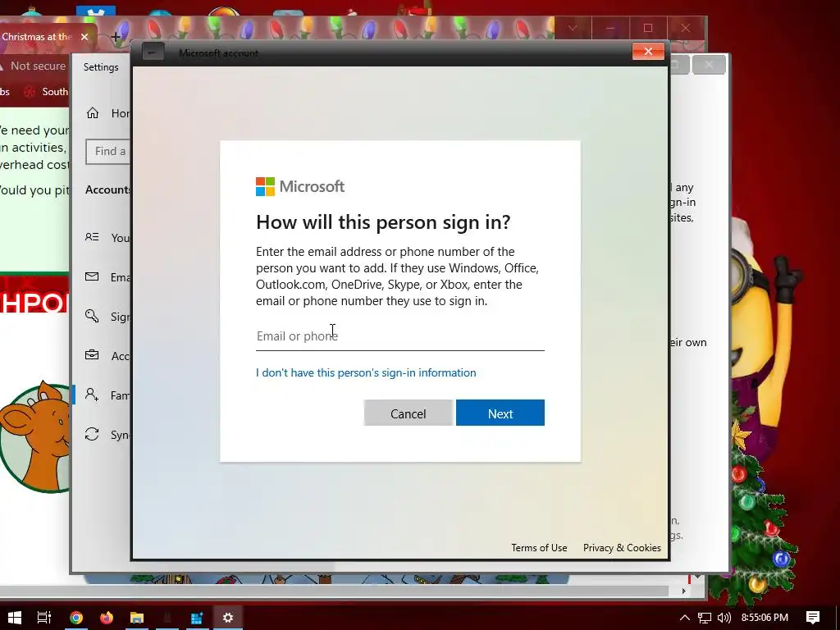The image size is (840, 630).
Task: Click back arrow in Microsoft account dialog
Action: [x=153, y=52]
